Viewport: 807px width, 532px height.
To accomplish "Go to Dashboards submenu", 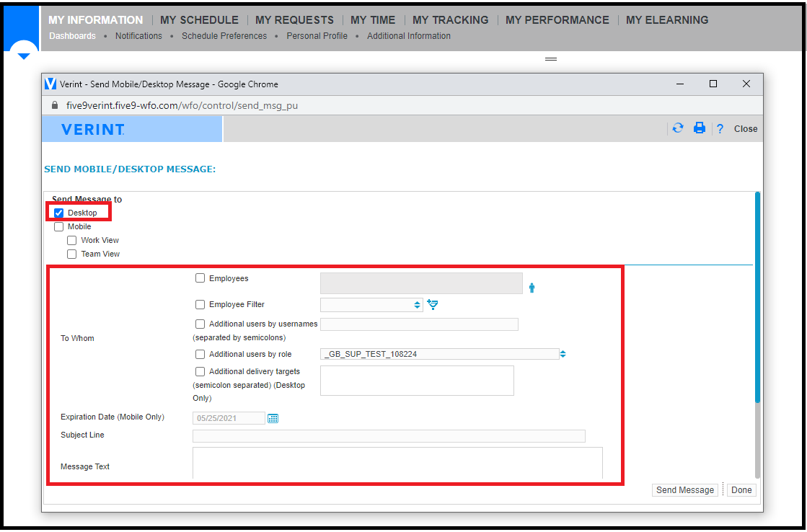I will tap(73, 36).
